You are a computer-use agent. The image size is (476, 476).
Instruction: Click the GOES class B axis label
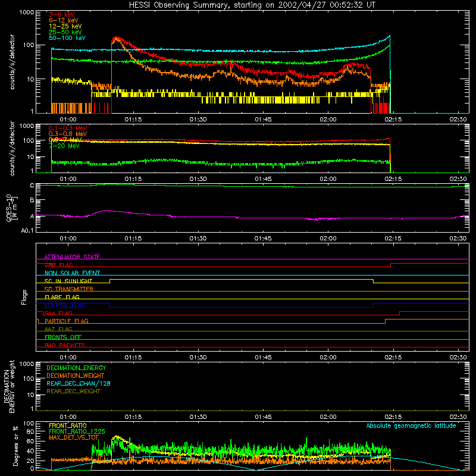(x=32, y=201)
